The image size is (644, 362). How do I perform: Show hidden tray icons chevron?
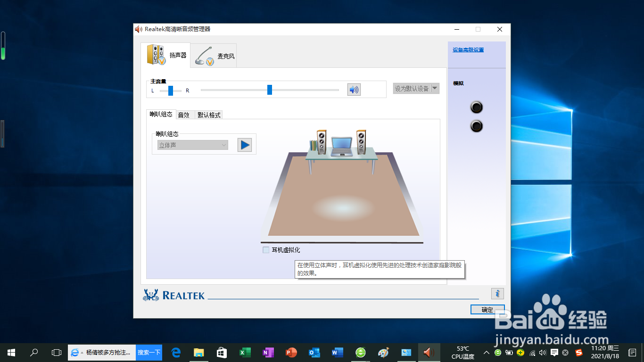click(x=487, y=353)
